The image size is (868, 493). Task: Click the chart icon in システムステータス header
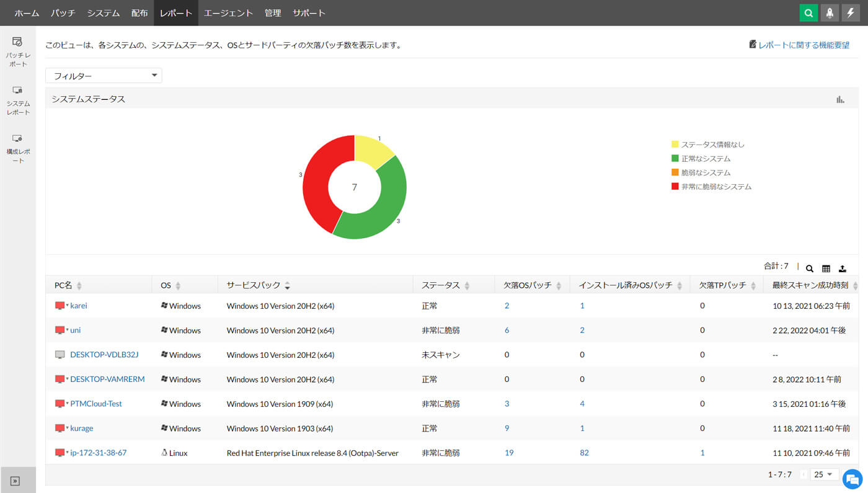point(840,99)
